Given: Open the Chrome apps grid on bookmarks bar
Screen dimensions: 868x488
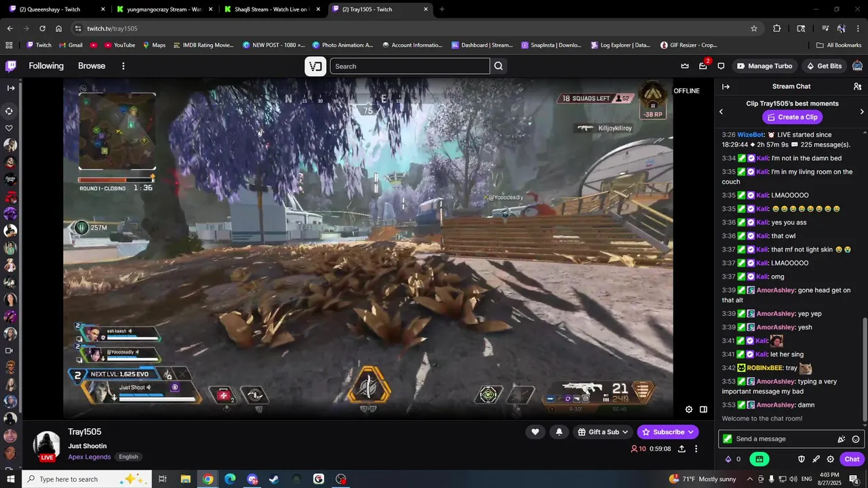Looking at the screenshot, I should (9, 45).
